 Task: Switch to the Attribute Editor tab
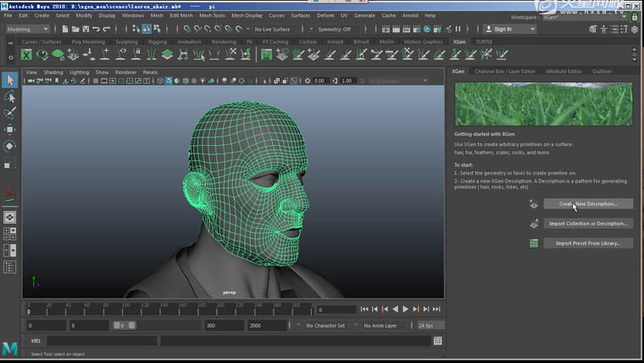coord(563,71)
